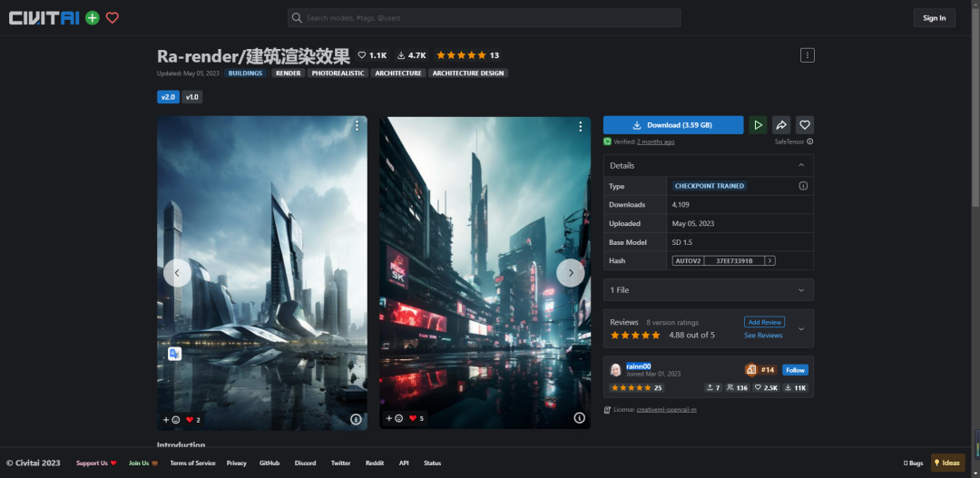Show info for the first gallery image
Image resolution: width=980 pixels, height=478 pixels.
tap(356, 419)
